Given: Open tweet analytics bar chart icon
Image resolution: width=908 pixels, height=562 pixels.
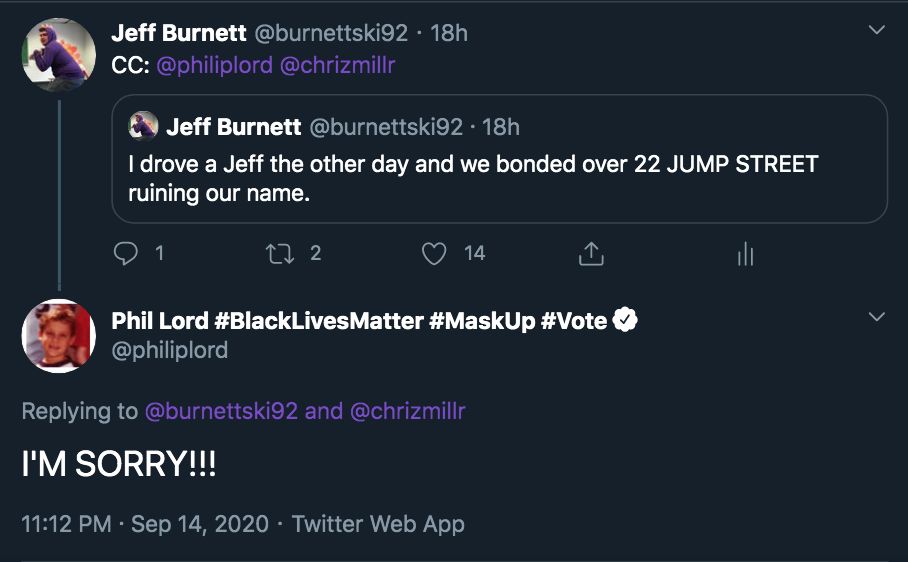Looking at the screenshot, I should [745, 254].
